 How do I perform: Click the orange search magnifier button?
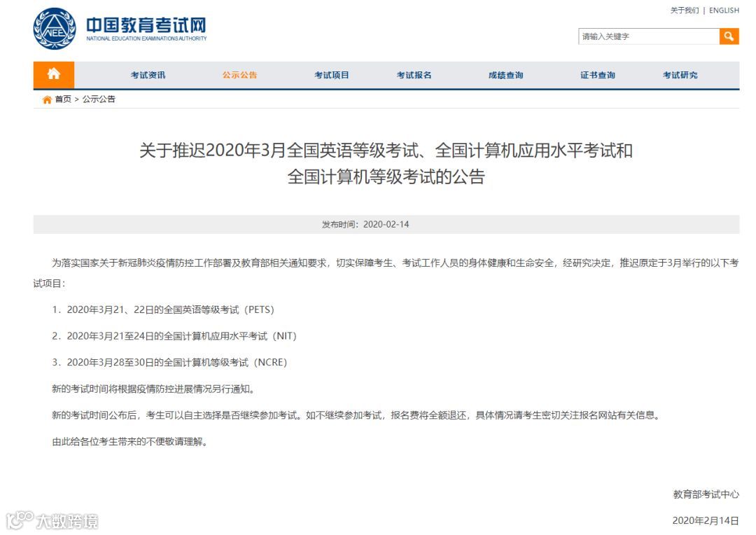click(729, 36)
